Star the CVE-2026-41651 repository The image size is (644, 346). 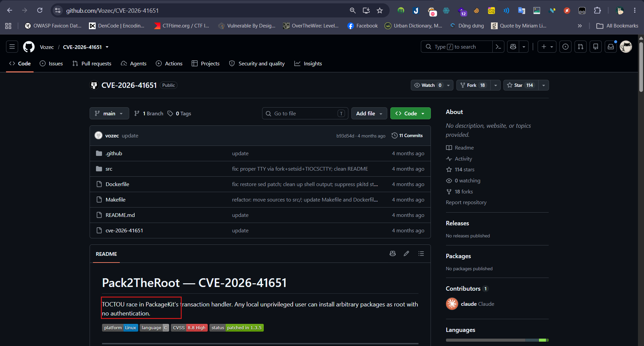point(521,85)
